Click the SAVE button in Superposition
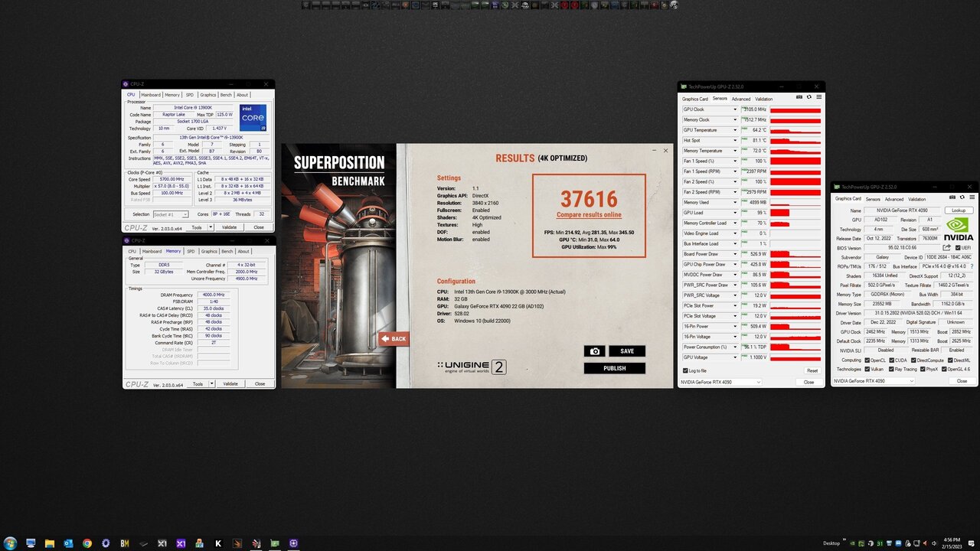980x551 pixels. coord(627,351)
